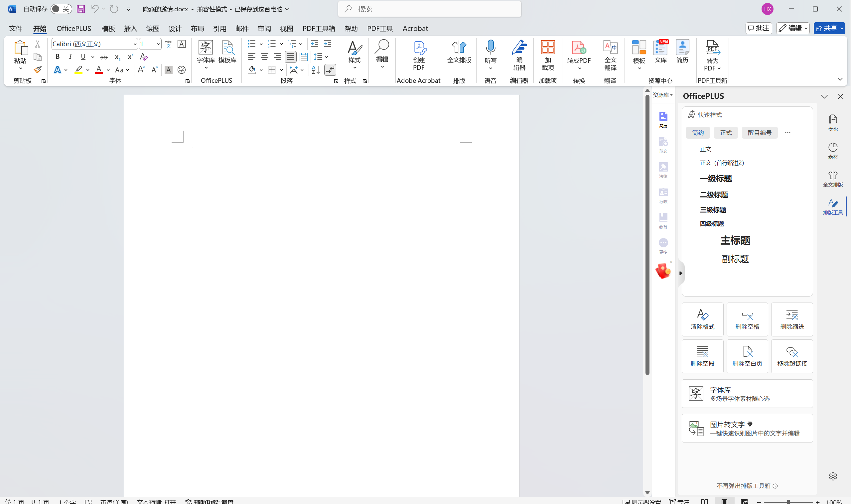Click 图片转文字 feature card
The image size is (851, 504).
click(747, 428)
